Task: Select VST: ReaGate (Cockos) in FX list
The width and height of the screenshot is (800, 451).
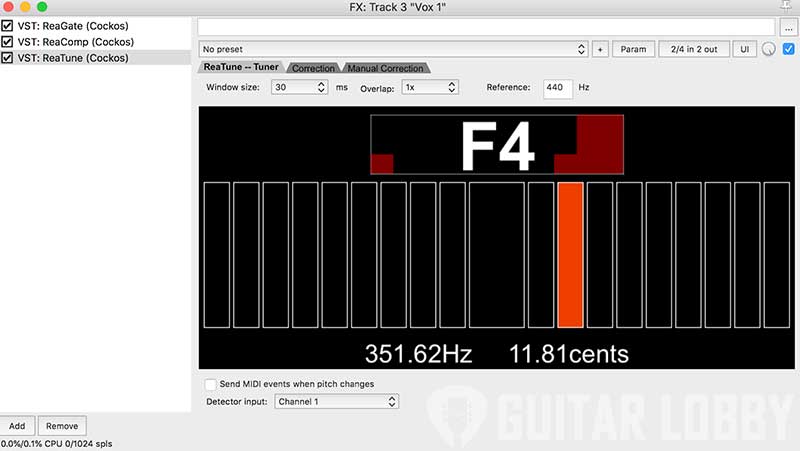Action: tap(73, 26)
